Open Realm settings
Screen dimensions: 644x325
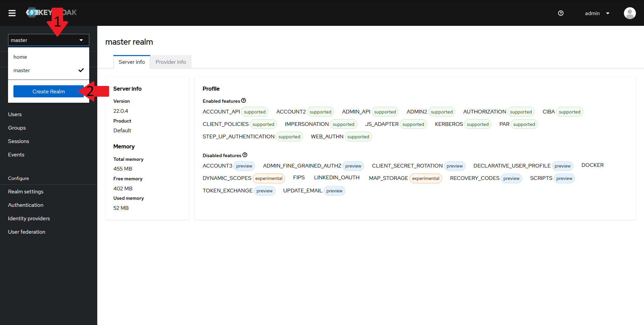pos(26,192)
